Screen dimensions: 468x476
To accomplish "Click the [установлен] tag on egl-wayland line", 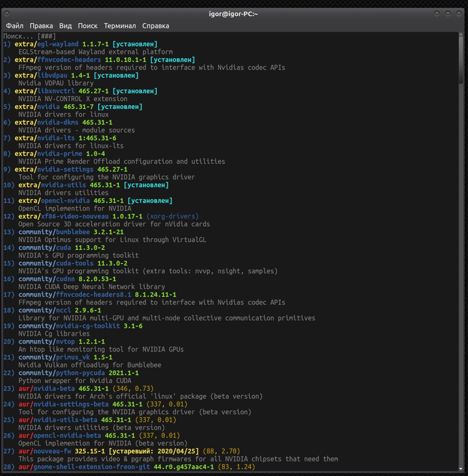I will [x=135, y=44].
